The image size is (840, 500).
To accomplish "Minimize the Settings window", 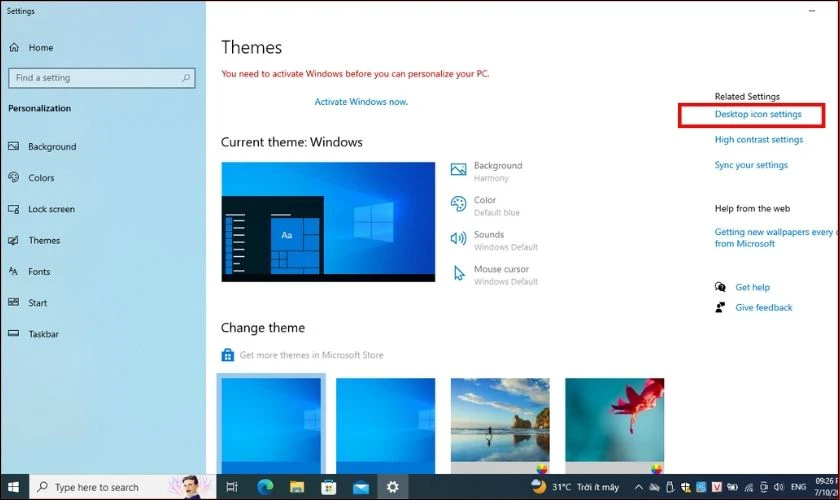I will (x=812, y=11).
